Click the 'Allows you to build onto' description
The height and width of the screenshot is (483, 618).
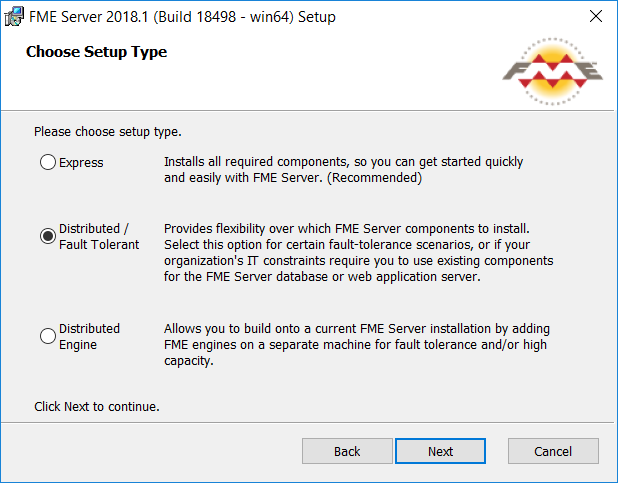[x=357, y=344]
